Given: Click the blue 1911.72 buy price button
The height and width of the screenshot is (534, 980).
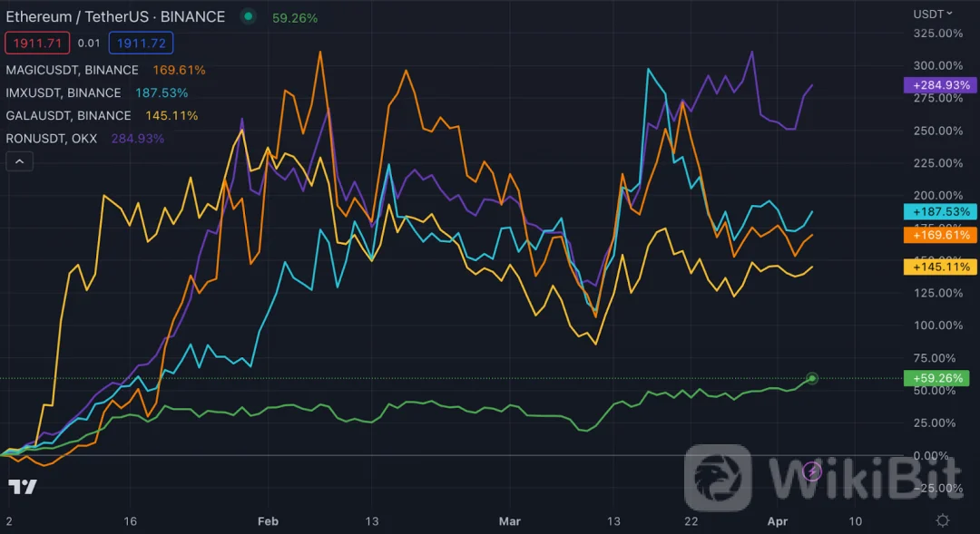Looking at the screenshot, I should click(x=141, y=43).
